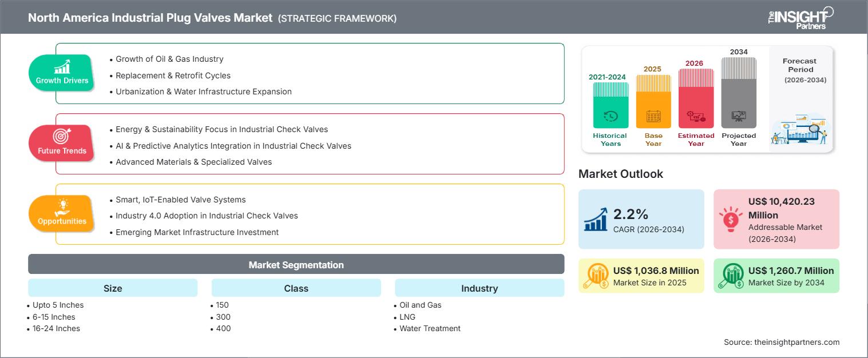868x358 pixels.
Task: Click 'US$ 10,420.23 Million' value
Action: click(782, 208)
